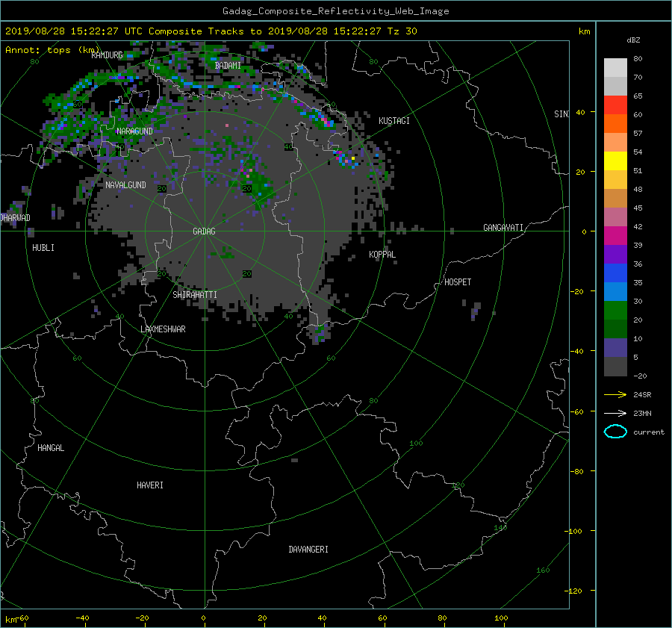Click the HOSPET town label
This screenshot has height=628, width=672.
pyautogui.click(x=458, y=282)
